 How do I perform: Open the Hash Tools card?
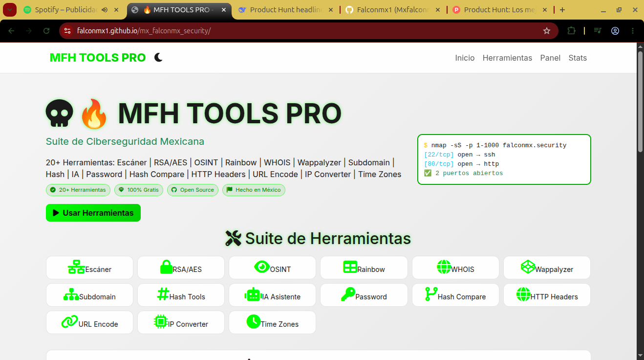click(x=181, y=295)
